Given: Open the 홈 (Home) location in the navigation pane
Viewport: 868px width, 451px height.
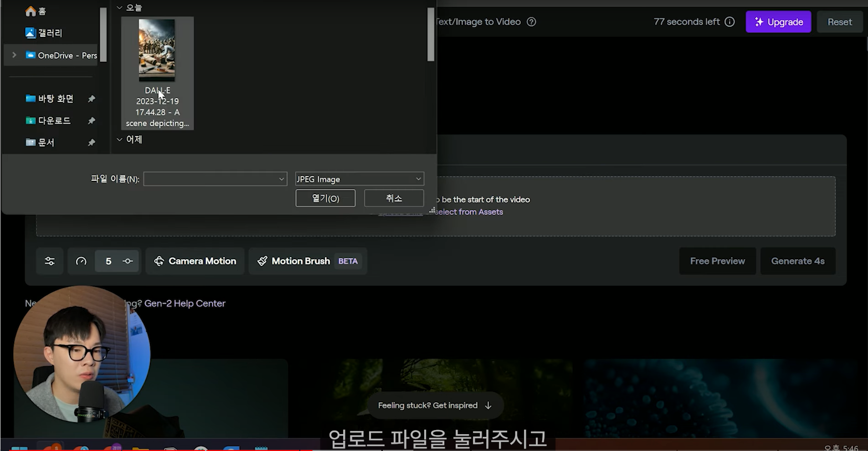Looking at the screenshot, I should pos(36,11).
